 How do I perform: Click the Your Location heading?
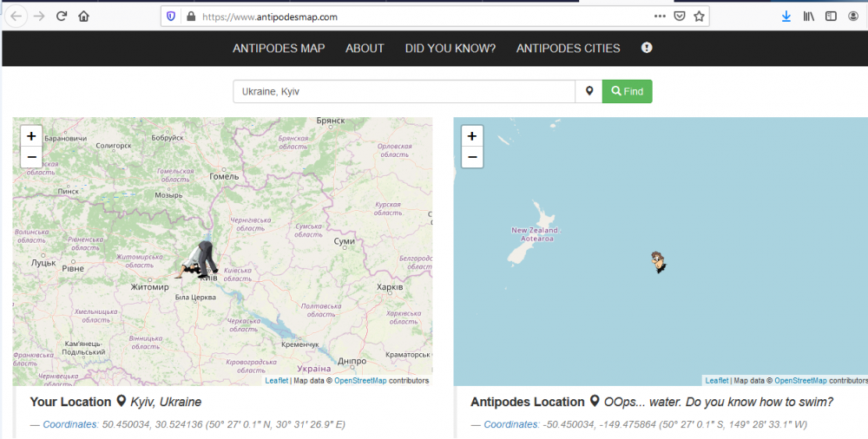pos(70,402)
